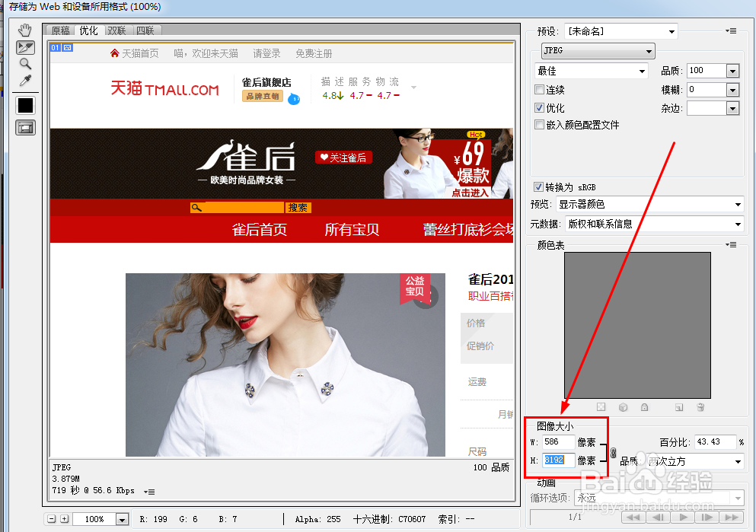The image size is (756, 532).
Task: Click the orange search box in preview
Action: (x=238, y=208)
